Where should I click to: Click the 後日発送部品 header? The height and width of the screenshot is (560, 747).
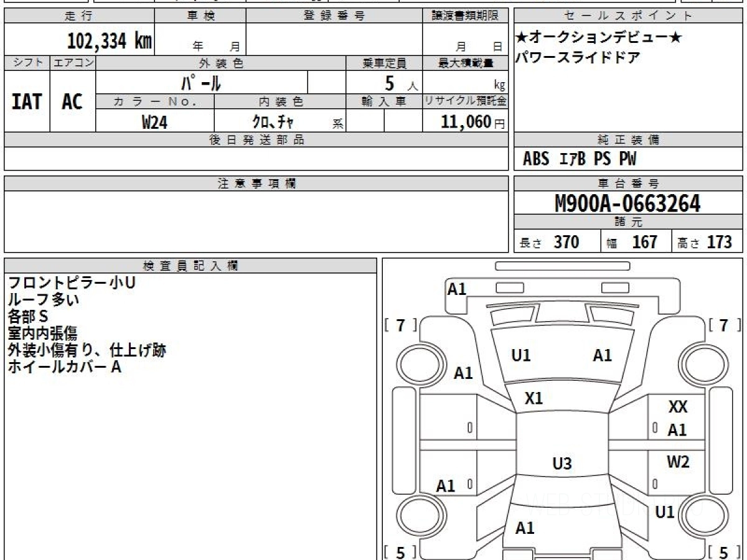coord(256,140)
